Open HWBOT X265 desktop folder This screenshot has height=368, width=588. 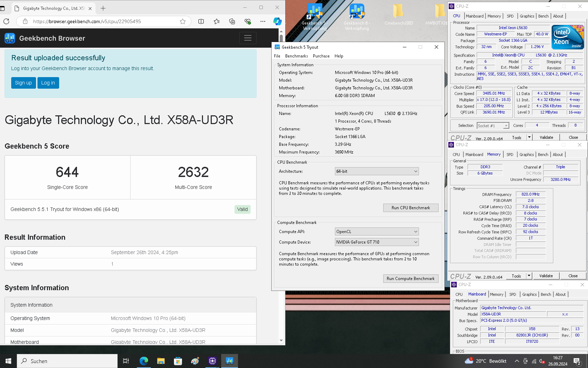tap(437, 15)
